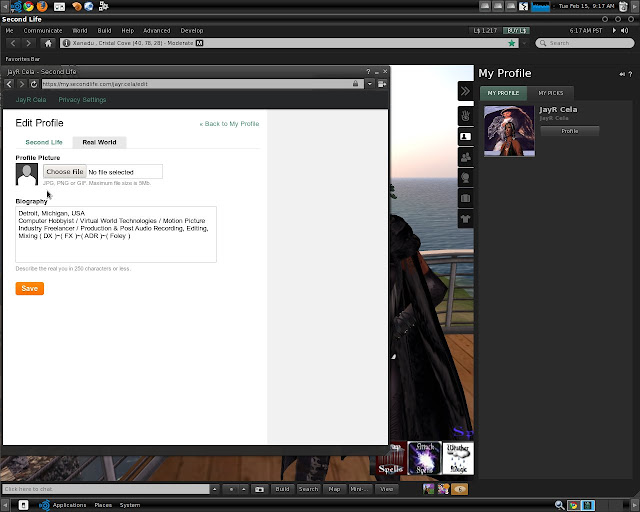Save the profile with orange Save button
Image resolution: width=640 pixels, height=512 pixels.
(x=30, y=288)
